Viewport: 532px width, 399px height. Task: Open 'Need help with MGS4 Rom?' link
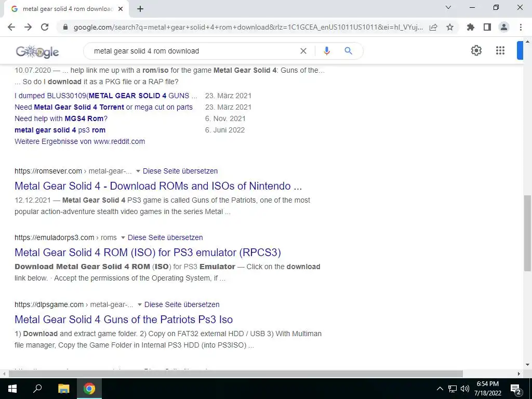pos(61,119)
